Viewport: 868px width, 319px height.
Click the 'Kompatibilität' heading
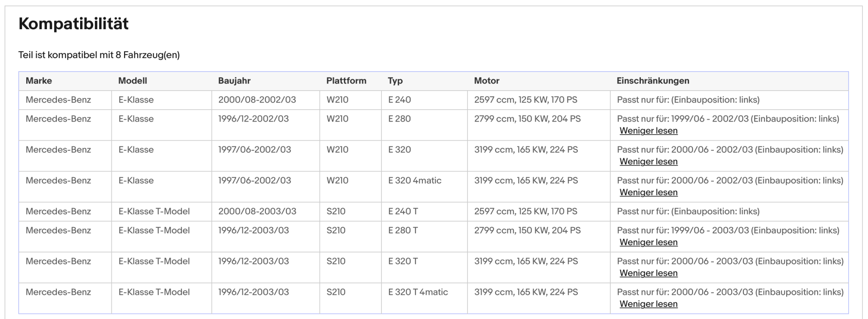[74, 24]
